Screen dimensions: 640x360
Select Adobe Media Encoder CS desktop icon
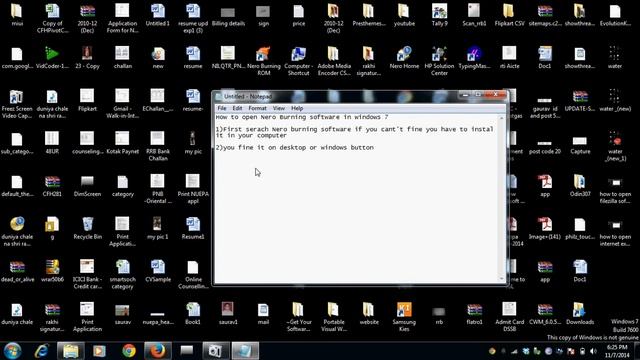pos(334,61)
